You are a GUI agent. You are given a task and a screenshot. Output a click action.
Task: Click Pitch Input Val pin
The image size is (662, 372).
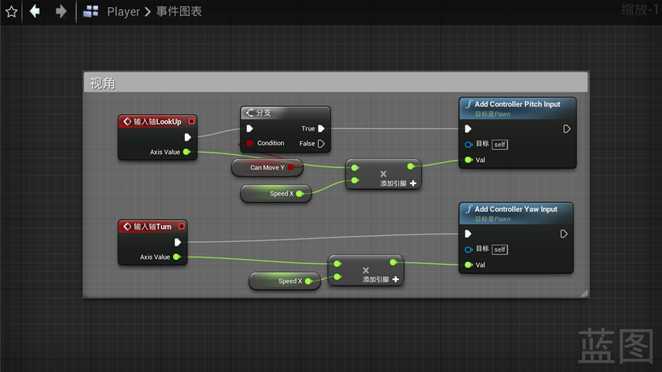pyautogui.click(x=468, y=160)
